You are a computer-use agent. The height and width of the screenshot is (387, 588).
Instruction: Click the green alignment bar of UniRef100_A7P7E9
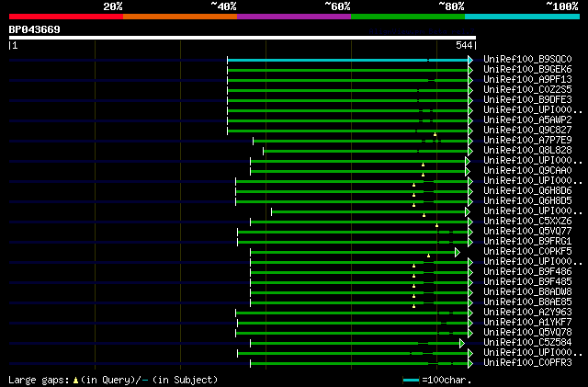pos(361,142)
